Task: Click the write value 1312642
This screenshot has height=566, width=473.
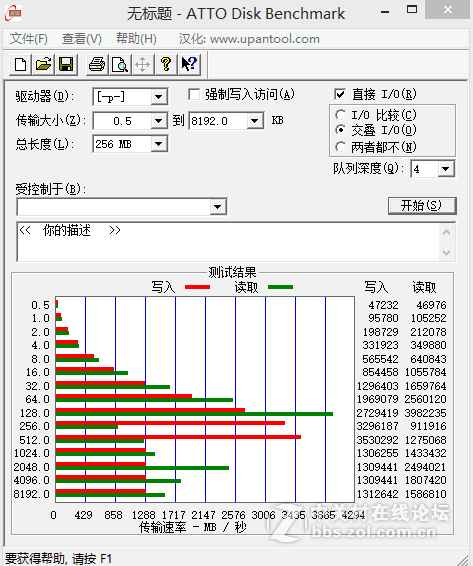Action: click(x=377, y=494)
